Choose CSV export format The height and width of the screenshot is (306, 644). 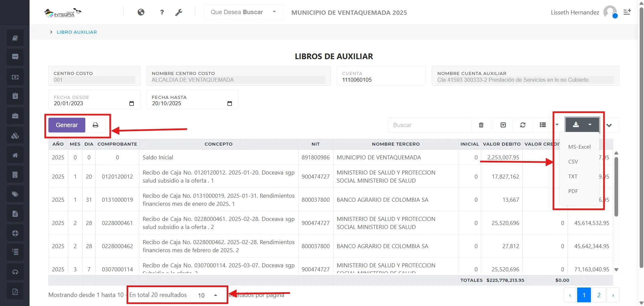[573, 161]
